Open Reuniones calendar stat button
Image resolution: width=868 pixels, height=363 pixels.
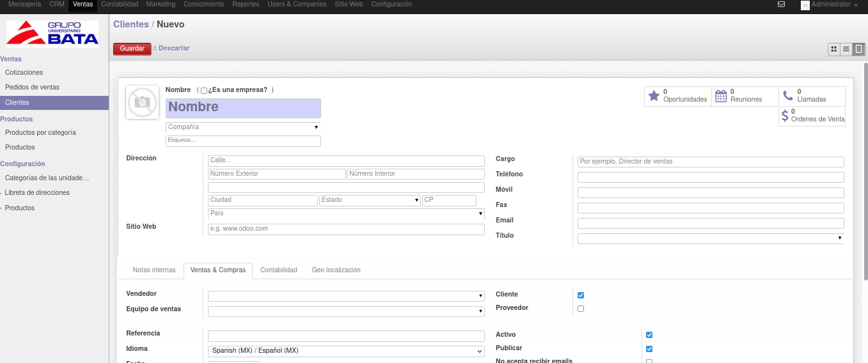745,96
